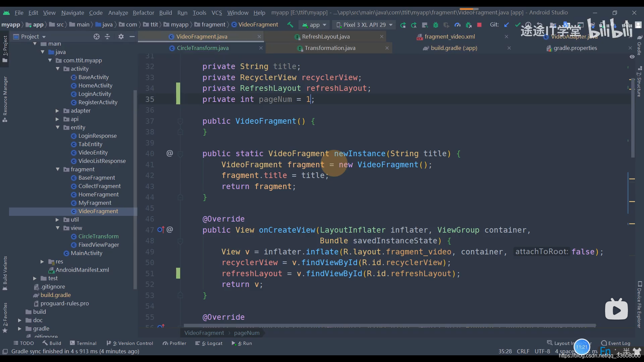Click the Project panel vertical scrollbar
Screen dimensions: 644x362
(x=135, y=189)
